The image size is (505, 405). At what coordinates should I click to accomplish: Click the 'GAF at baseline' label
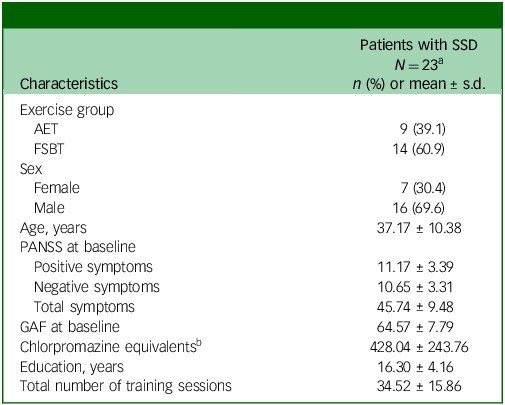tap(70, 327)
